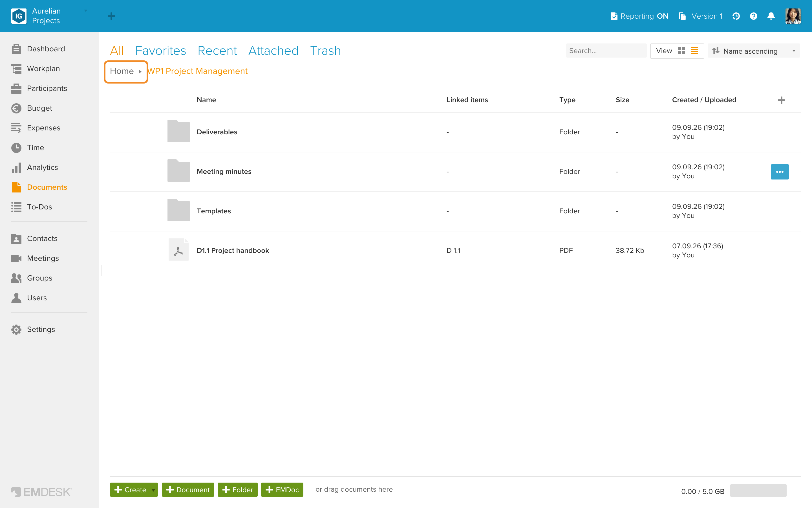812x508 pixels.
Task: Open the Meetings section
Action: (x=35, y=258)
